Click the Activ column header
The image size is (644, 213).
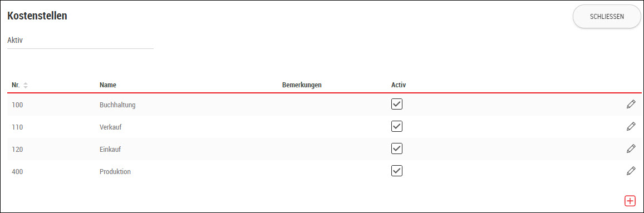coord(399,85)
